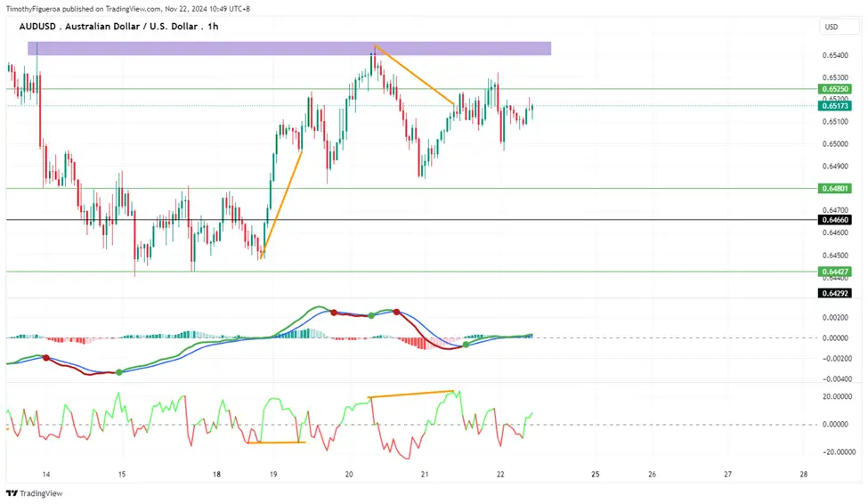Click date 22 on time axis
Viewport: 868px width, 504px height.
[x=500, y=474]
